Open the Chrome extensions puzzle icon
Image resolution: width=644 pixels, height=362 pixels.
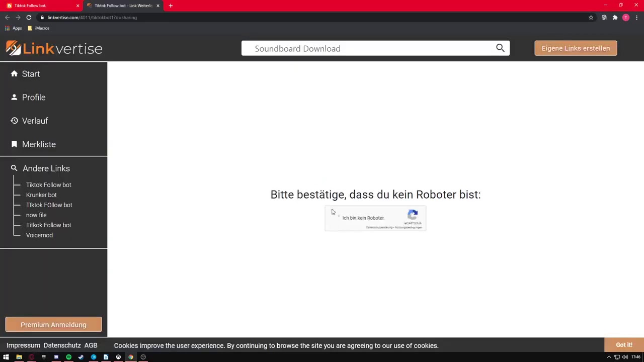615,18
